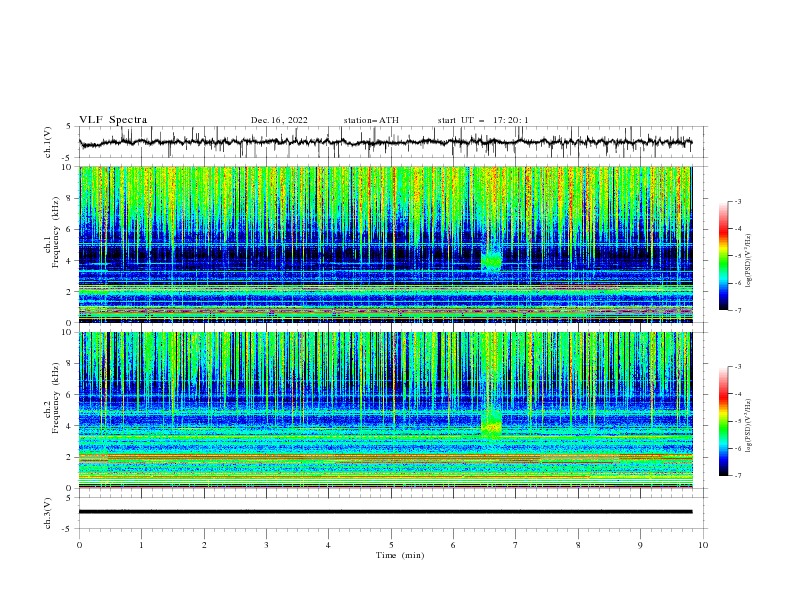Image resolution: width=792 pixels, height=612 pixels.
Task: Click the "-3" tick on lower color bar
Action: coord(738,367)
